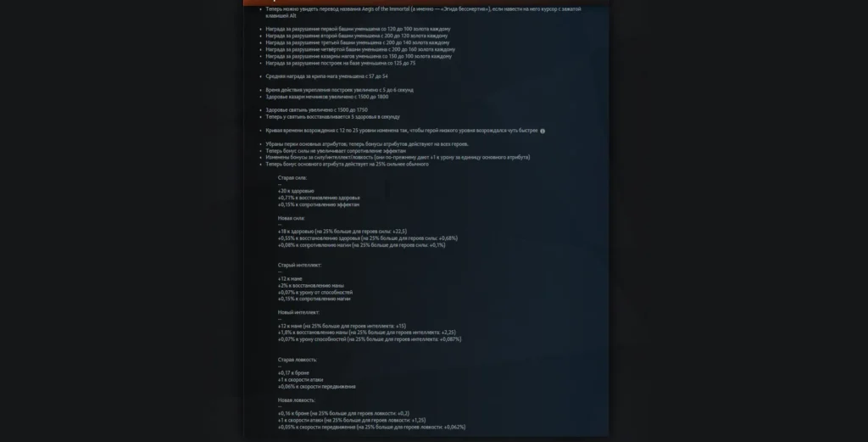Click the glyph duration 5 to 6 seconds line

click(339, 90)
